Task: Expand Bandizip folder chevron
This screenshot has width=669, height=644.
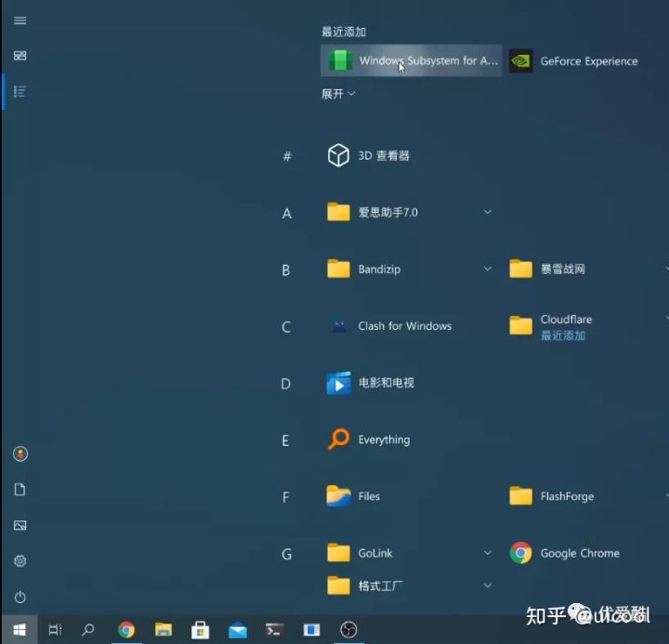Action: click(x=487, y=269)
